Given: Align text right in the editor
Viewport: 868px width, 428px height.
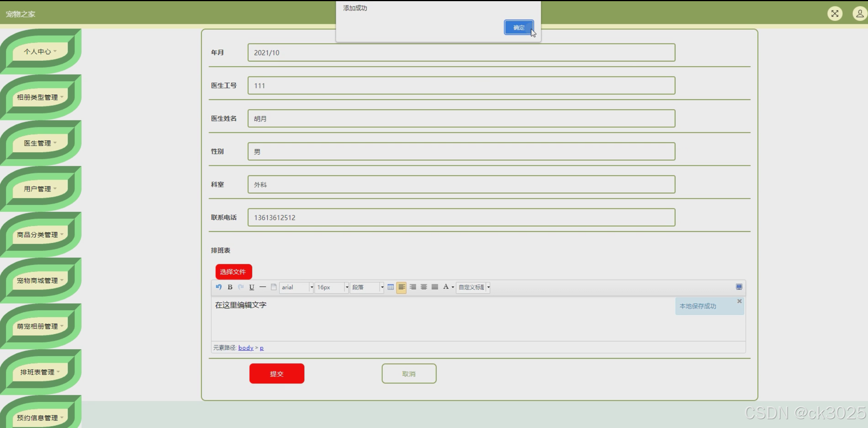Looking at the screenshot, I should tap(413, 287).
